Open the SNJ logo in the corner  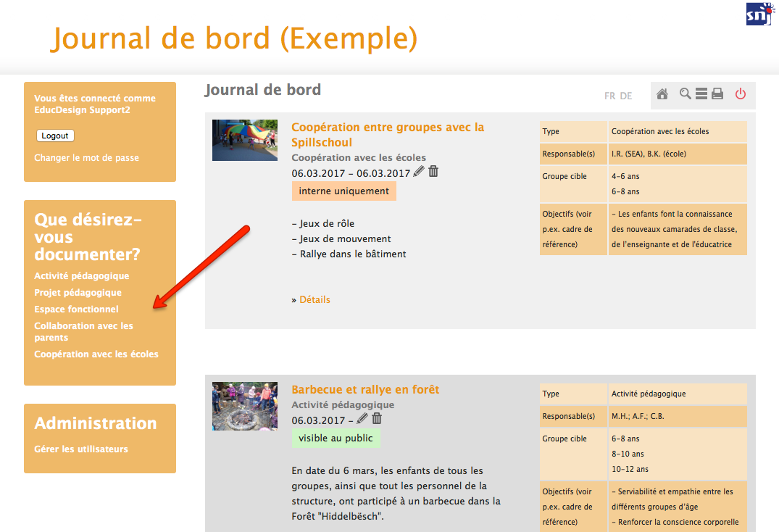tap(759, 14)
